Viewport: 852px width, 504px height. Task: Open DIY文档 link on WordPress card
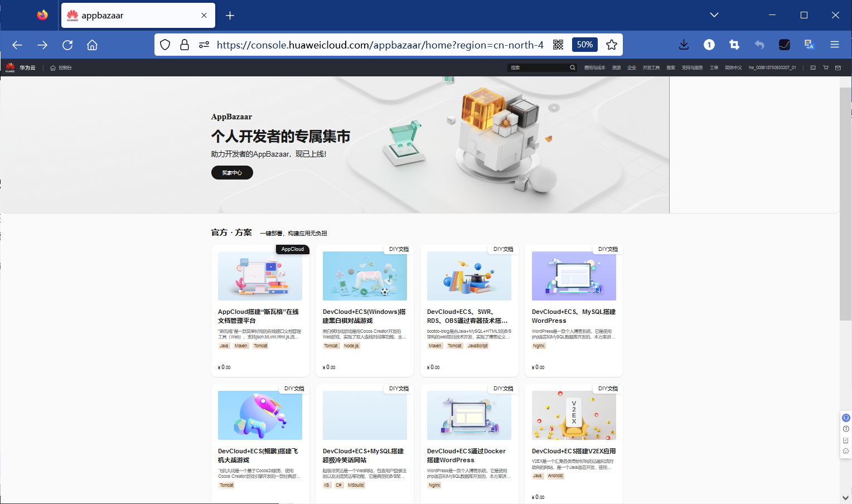tap(607, 249)
